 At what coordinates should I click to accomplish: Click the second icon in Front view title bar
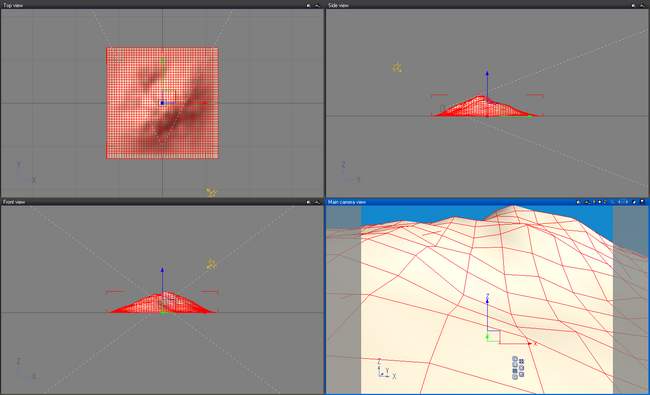(x=317, y=202)
